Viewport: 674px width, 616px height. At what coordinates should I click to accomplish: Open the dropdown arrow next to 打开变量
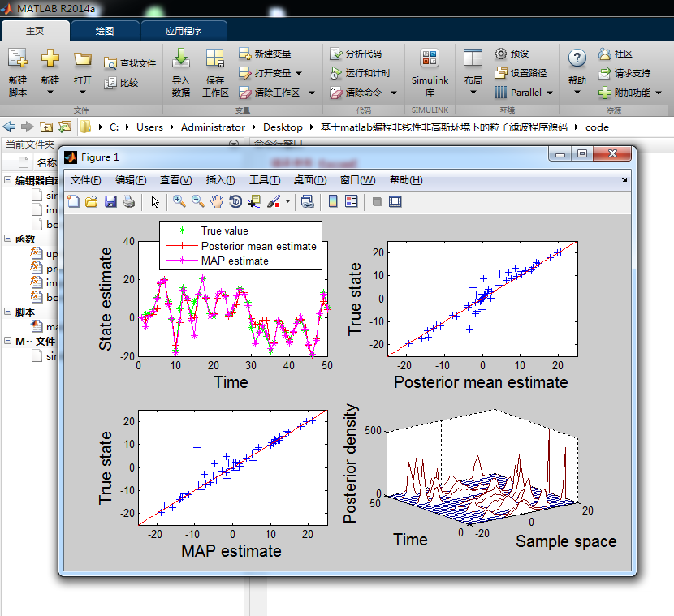[x=299, y=74]
